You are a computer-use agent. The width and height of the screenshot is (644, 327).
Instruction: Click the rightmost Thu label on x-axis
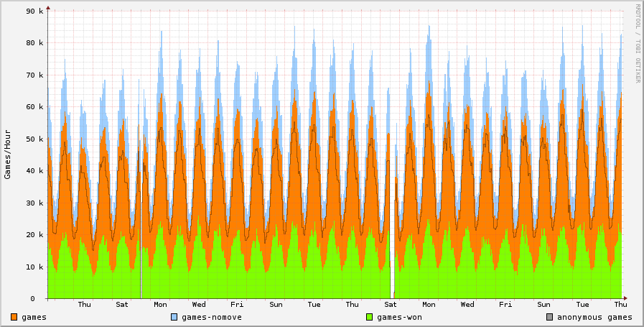point(620,305)
